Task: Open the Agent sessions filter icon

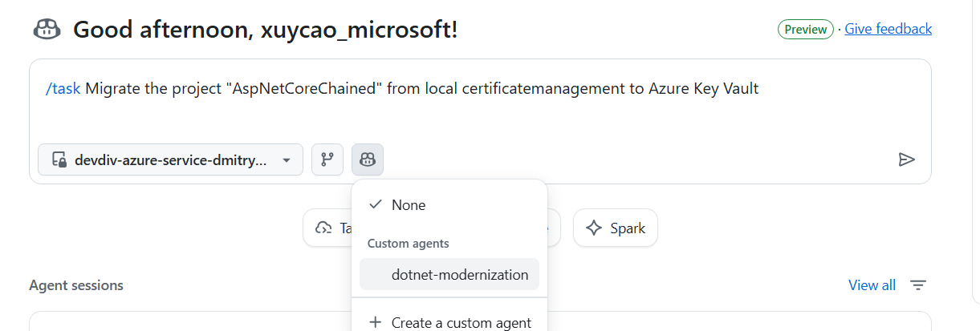Action: [x=918, y=285]
